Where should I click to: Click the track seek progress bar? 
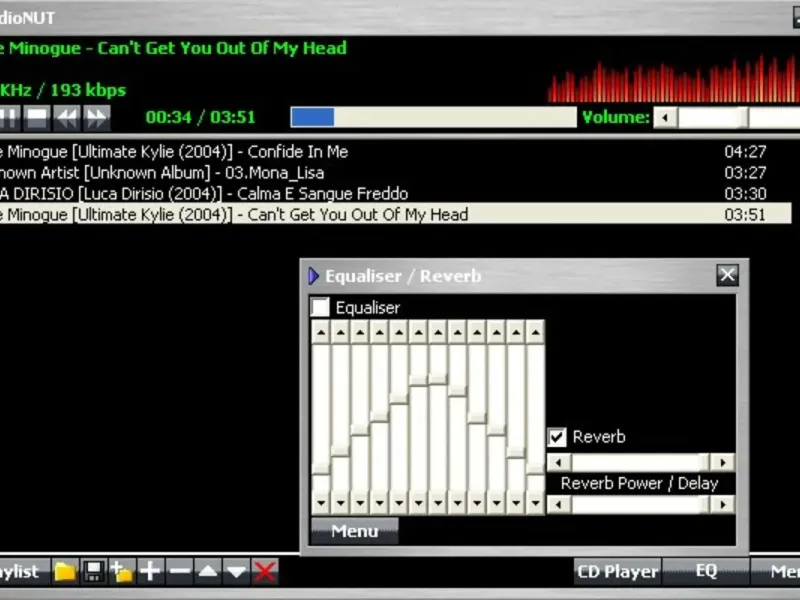[433, 117]
